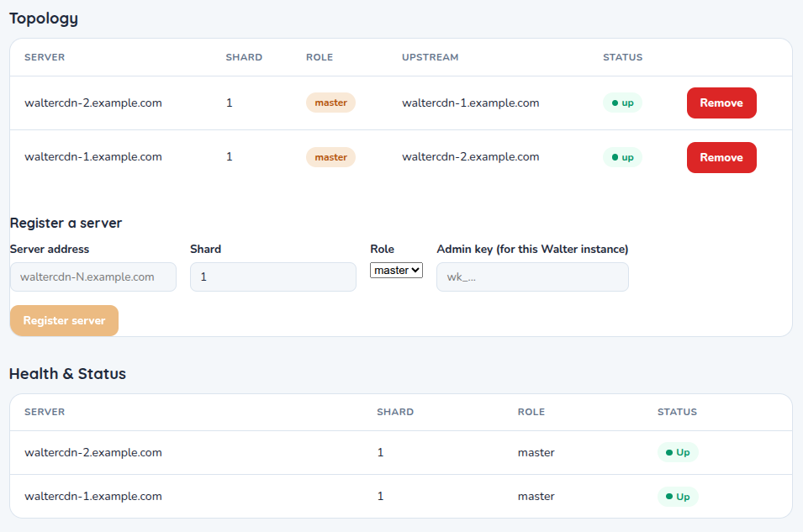Click the Up status badge for waltercdn-2 in Health
Image resolution: width=803 pixels, height=532 pixels.
678,452
